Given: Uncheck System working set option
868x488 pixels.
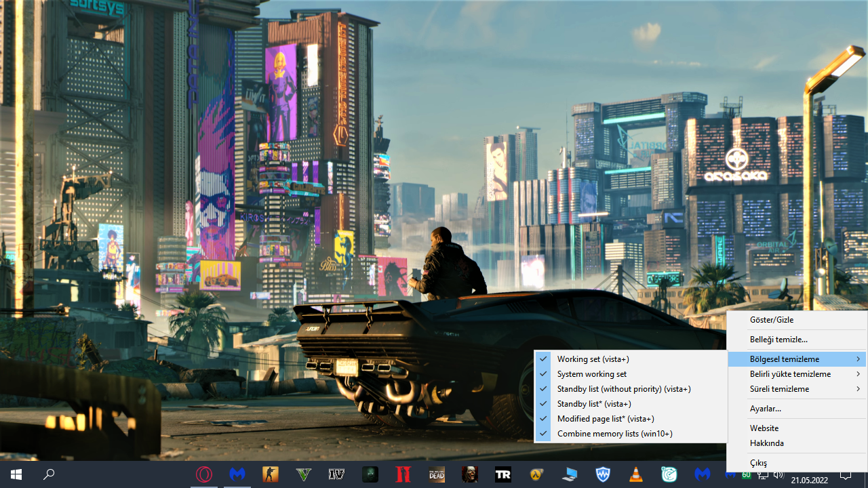Looking at the screenshot, I should point(631,374).
